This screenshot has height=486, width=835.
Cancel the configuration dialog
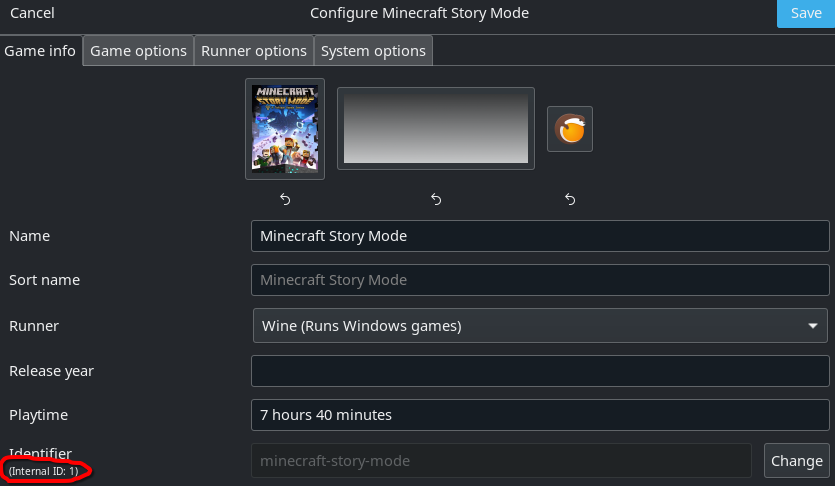point(32,13)
